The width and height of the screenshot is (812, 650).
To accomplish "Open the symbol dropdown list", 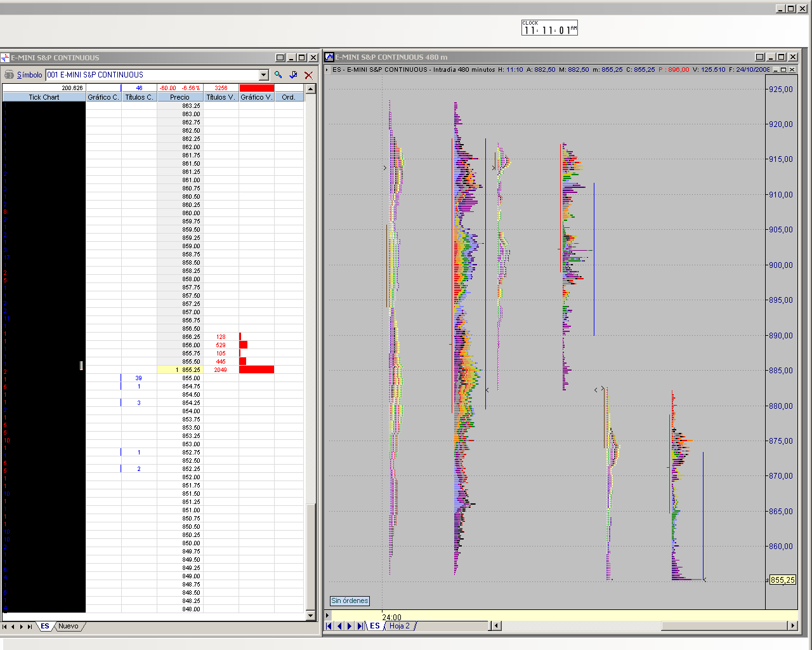I will [263, 75].
